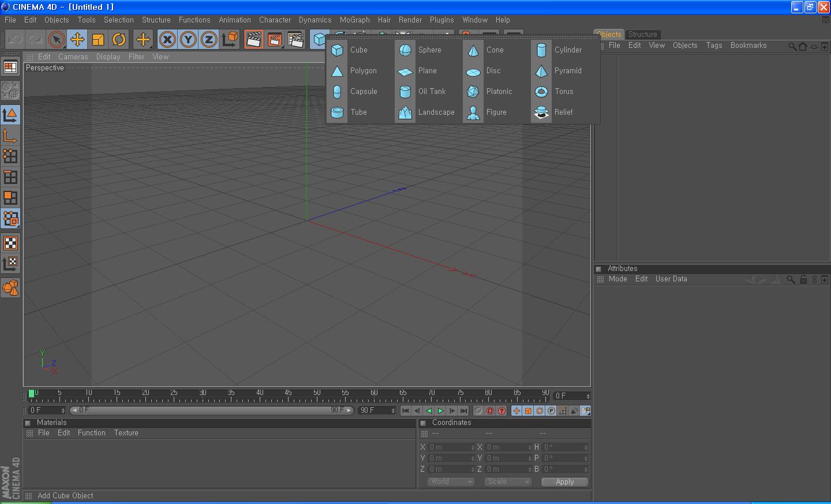Play animation forwards
Image resolution: width=831 pixels, height=504 pixels.
(440, 411)
